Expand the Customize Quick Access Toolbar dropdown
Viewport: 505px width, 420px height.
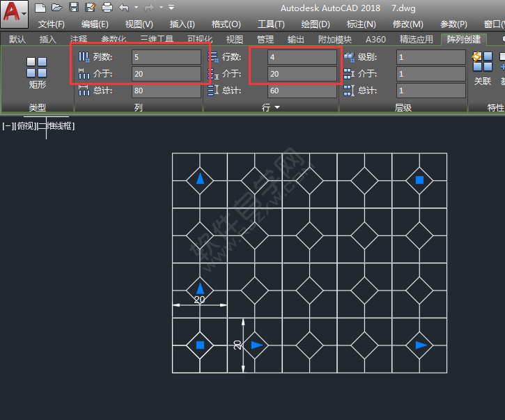[171, 7]
